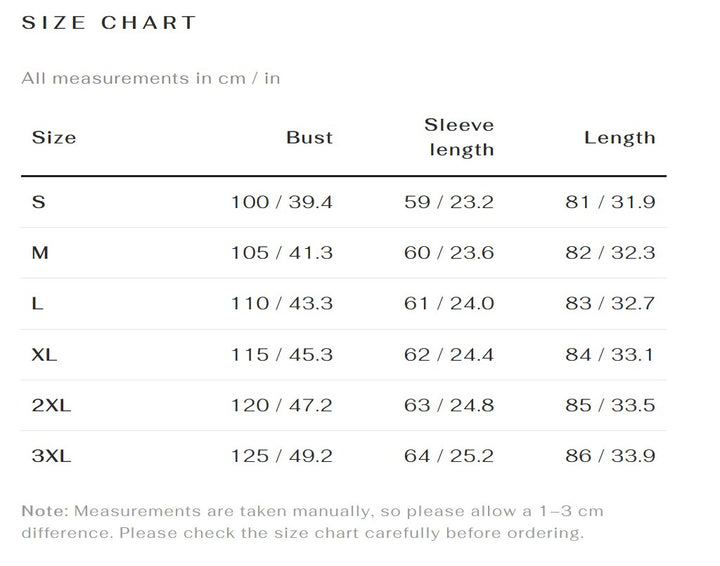This screenshot has height=566, width=720.
Task: Click the SIZE CHART heading
Action: point(109,22)
